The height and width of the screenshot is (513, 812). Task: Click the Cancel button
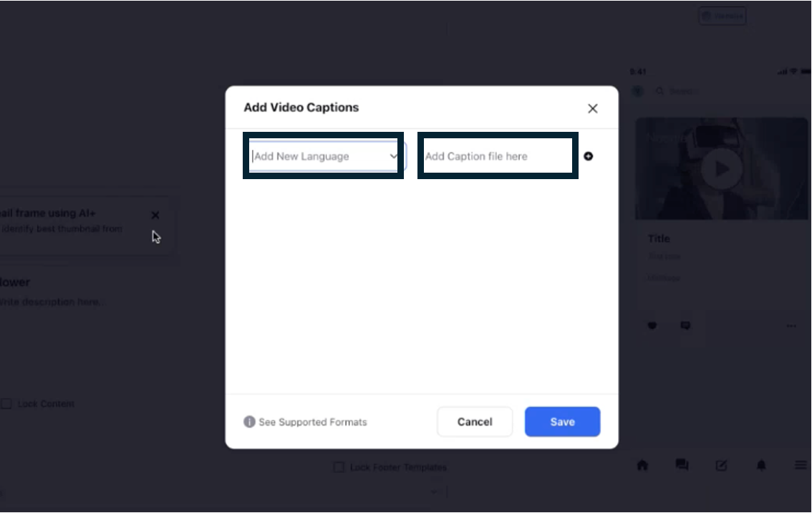(475, 422)
